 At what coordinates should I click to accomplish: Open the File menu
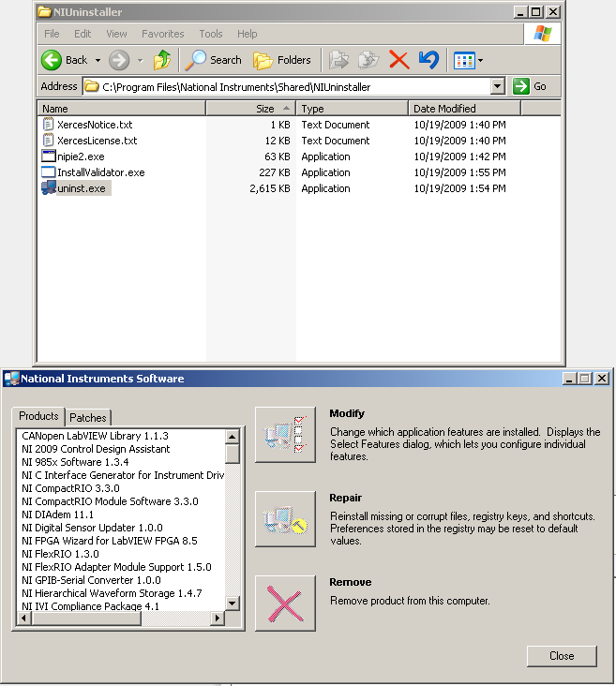[52, 34]
